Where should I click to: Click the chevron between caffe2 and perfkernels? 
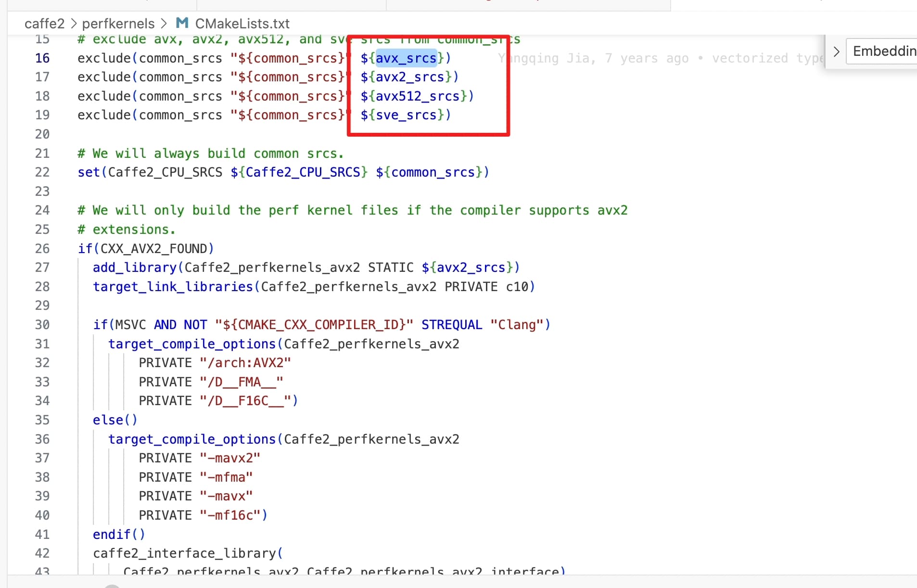click(74, 24)
